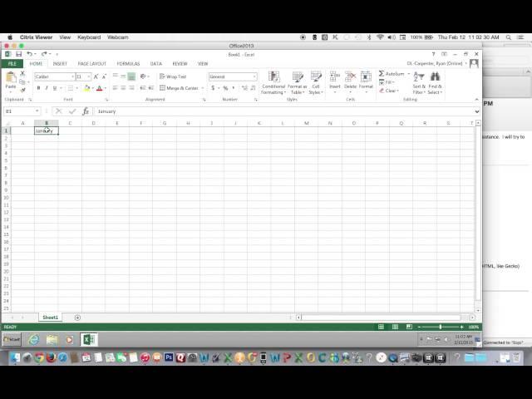The height and width of the screenshot is (399, 532).
Task: Open the font name dropdown showing Calibri
Action: point(72,76)
